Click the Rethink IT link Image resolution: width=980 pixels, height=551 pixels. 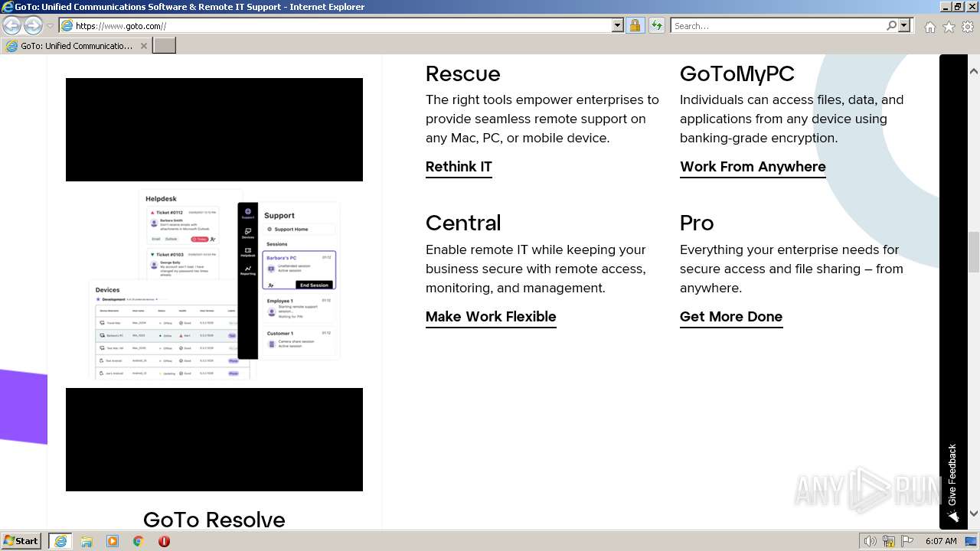(459, 167)
